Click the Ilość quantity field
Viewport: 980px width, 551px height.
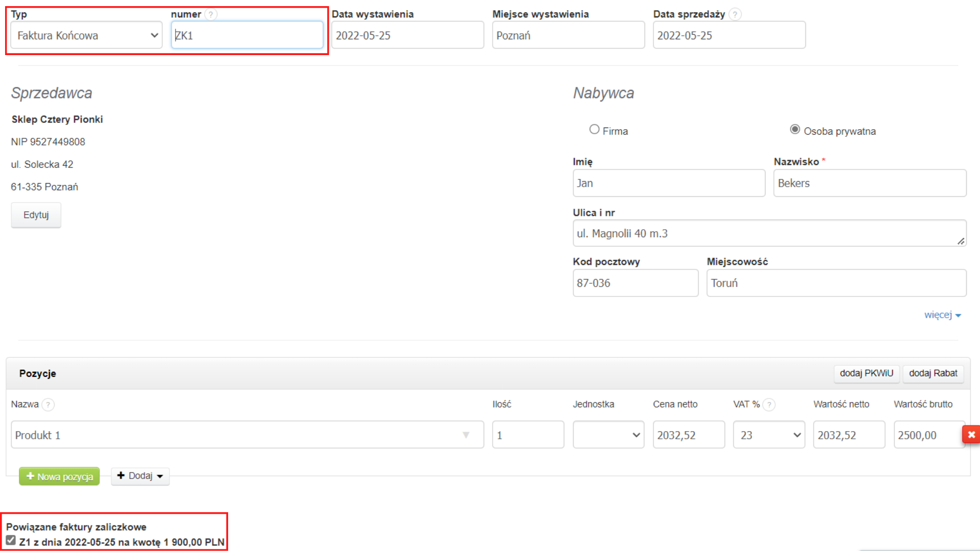528,435
